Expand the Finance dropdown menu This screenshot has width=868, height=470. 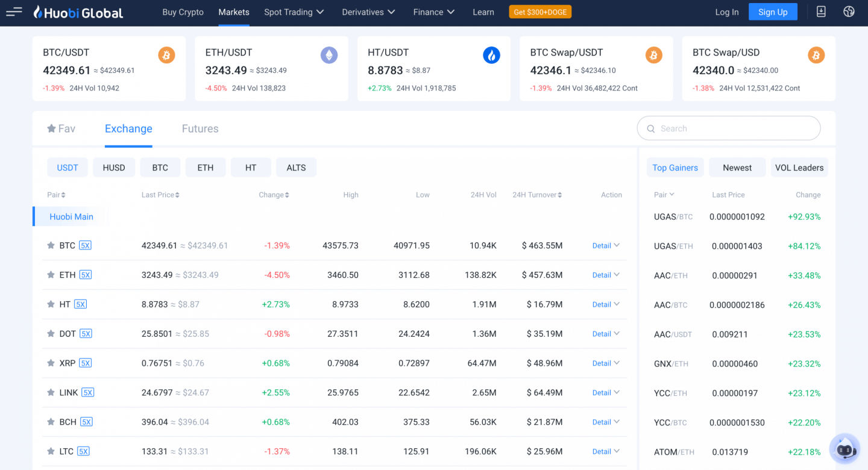coord(434,12)
